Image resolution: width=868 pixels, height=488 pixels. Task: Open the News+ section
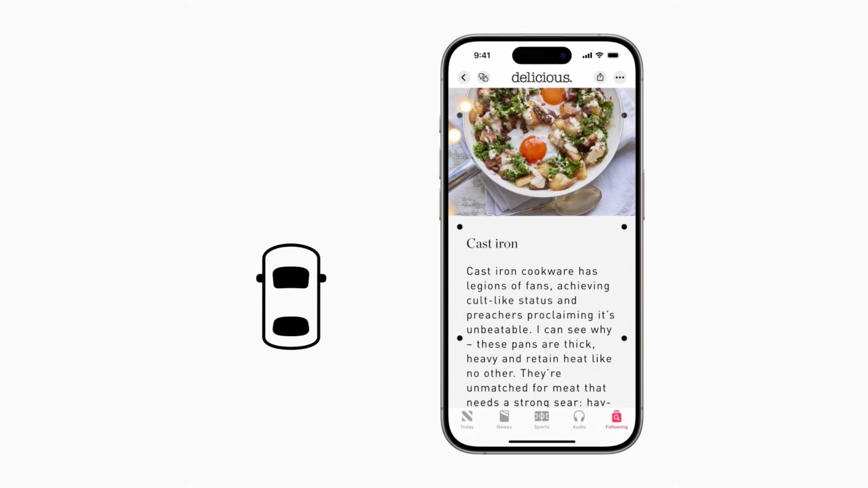pyautogui.click(x=505, y=419)
